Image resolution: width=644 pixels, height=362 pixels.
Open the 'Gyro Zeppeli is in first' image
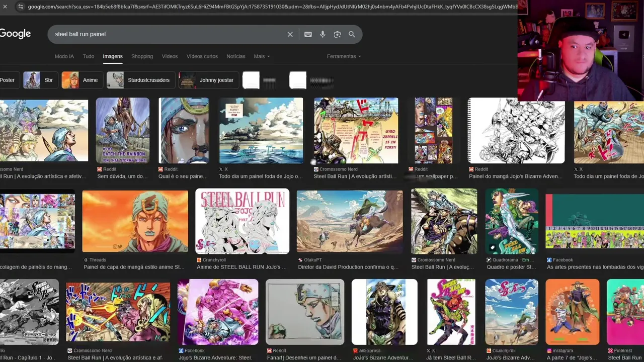click(x=356, y=131)
